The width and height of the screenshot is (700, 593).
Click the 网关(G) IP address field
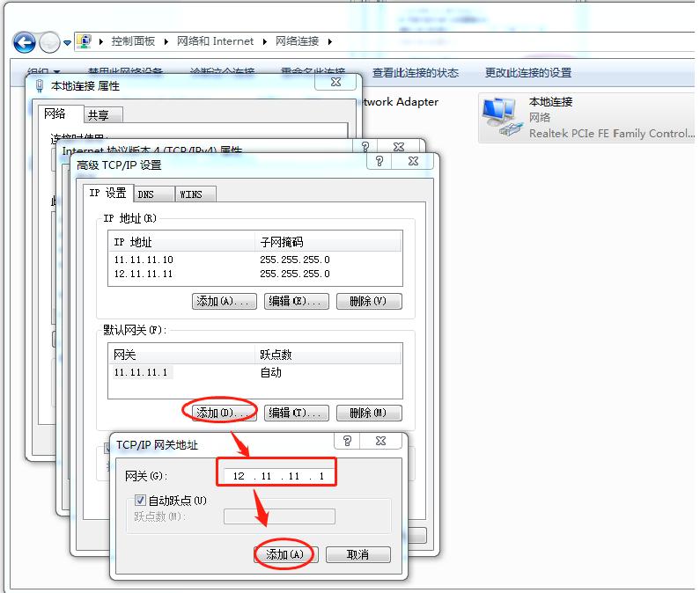[278, 476]
